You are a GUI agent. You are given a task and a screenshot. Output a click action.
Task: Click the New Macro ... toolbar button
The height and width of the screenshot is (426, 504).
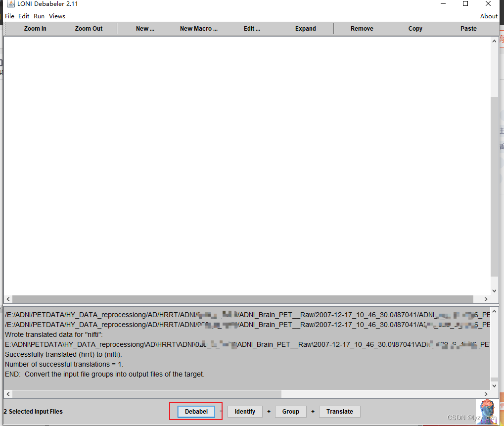199,29
